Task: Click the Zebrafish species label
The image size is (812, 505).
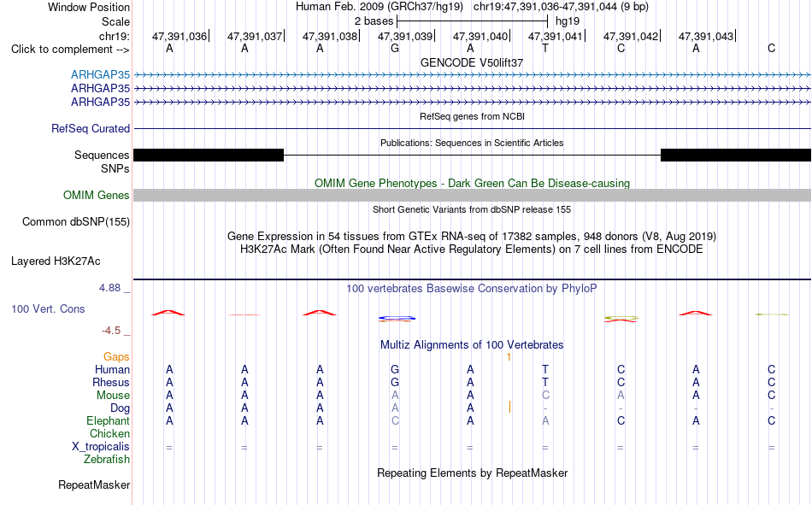Action: point(107,460)
